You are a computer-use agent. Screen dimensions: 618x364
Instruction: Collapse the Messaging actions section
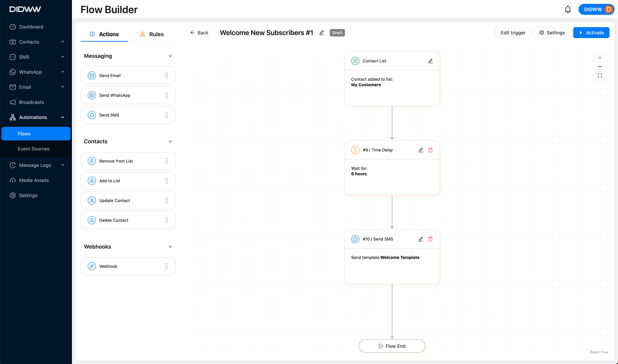[170, 56]
